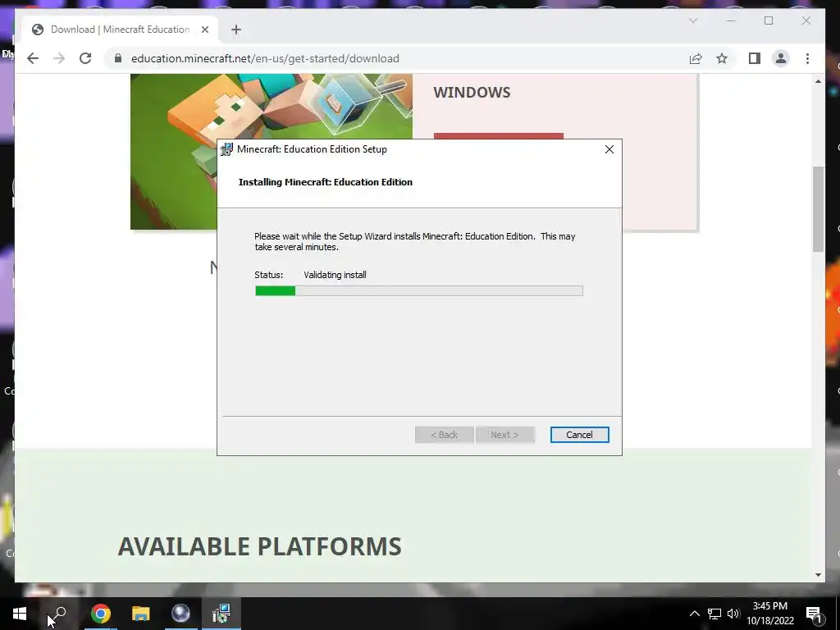This screenshot has width=840, height=630.
Task: Click the WINDOWS heading on the page
Action: [x=472, y=92]
